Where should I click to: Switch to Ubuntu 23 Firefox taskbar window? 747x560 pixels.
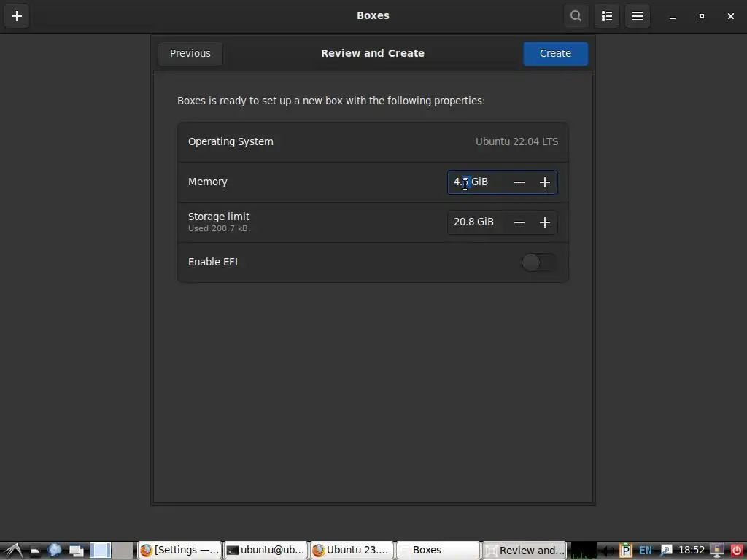click(352, 551)
